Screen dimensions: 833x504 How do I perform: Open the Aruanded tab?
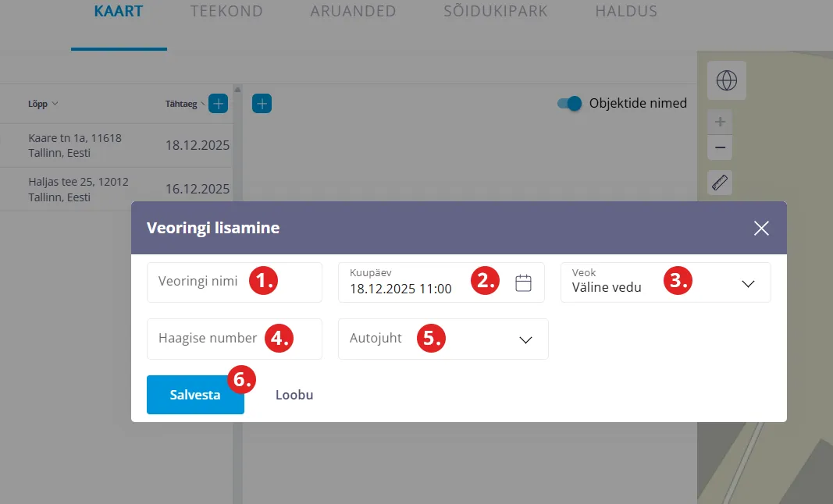353,12
